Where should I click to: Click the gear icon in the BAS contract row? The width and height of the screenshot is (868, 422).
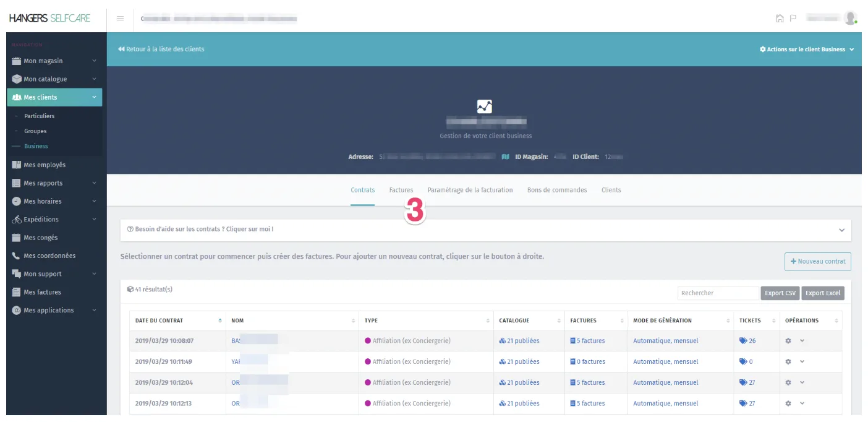pyautogui.click(x=788, y=341)
